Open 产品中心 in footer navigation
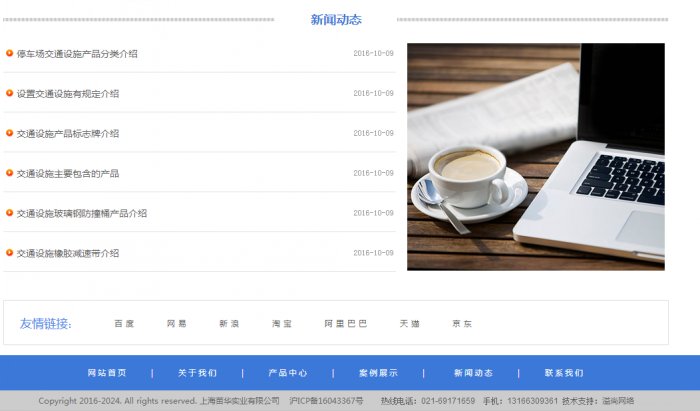Image resolution: width=700 pixels, height=411 pixels. click(x=288, y=373)
